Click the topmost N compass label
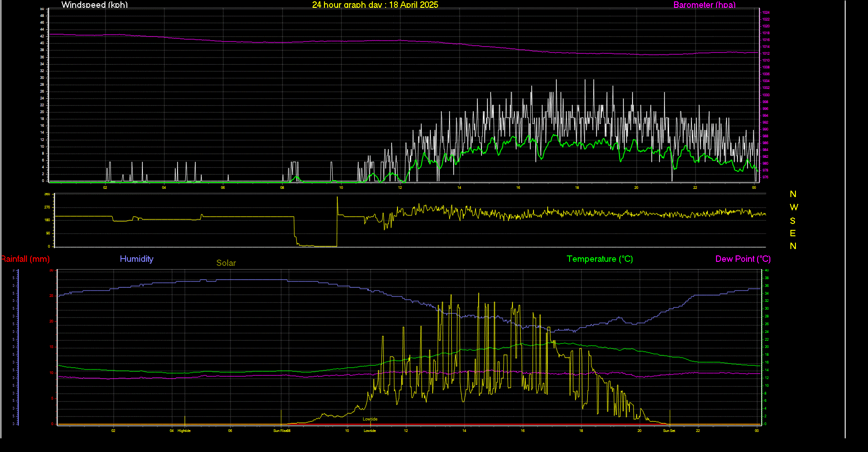Screen dimensions: 868x452 [793, 194]
